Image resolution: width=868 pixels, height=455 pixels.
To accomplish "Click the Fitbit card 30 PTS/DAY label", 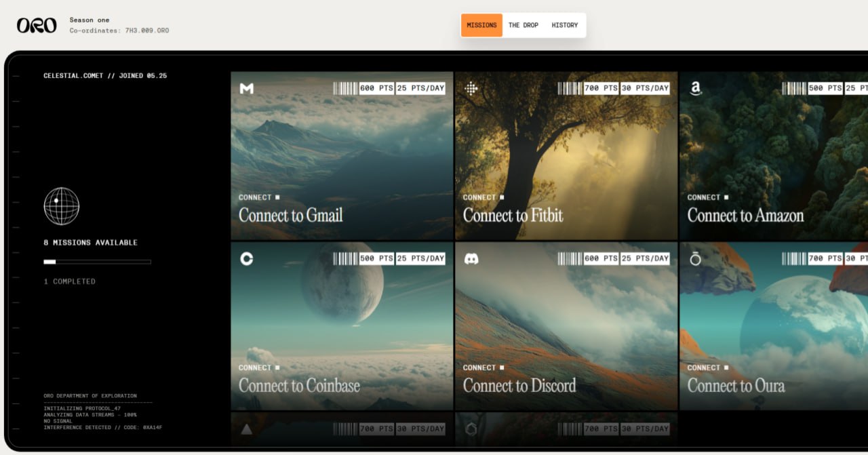I will coord(645,88).
